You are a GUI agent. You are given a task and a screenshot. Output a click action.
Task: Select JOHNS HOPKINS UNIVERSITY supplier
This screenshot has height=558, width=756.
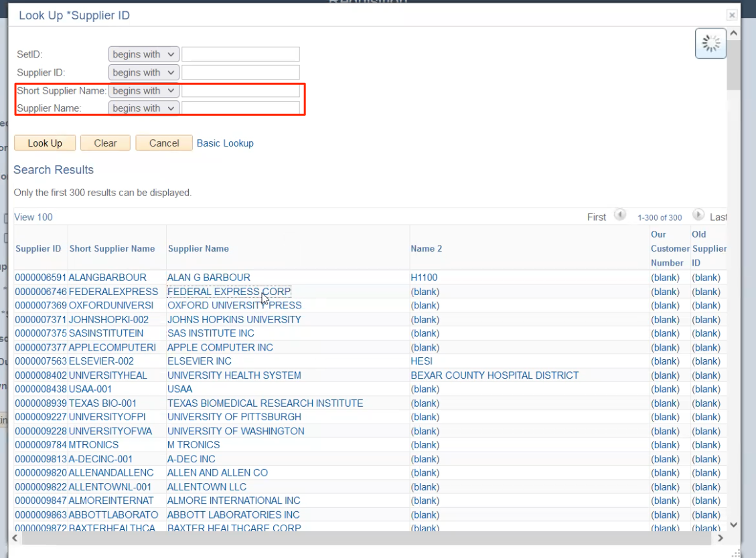[234, 319]
